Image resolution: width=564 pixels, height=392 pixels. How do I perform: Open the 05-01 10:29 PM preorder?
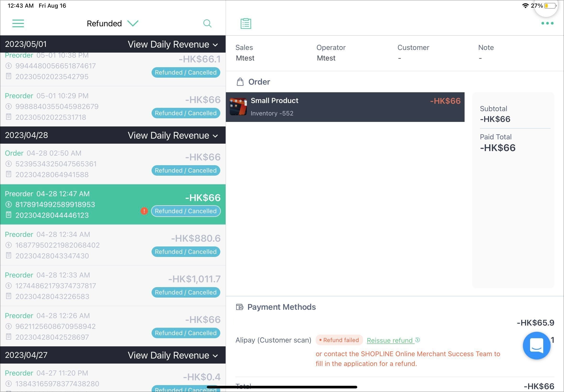tap(113, 107)
